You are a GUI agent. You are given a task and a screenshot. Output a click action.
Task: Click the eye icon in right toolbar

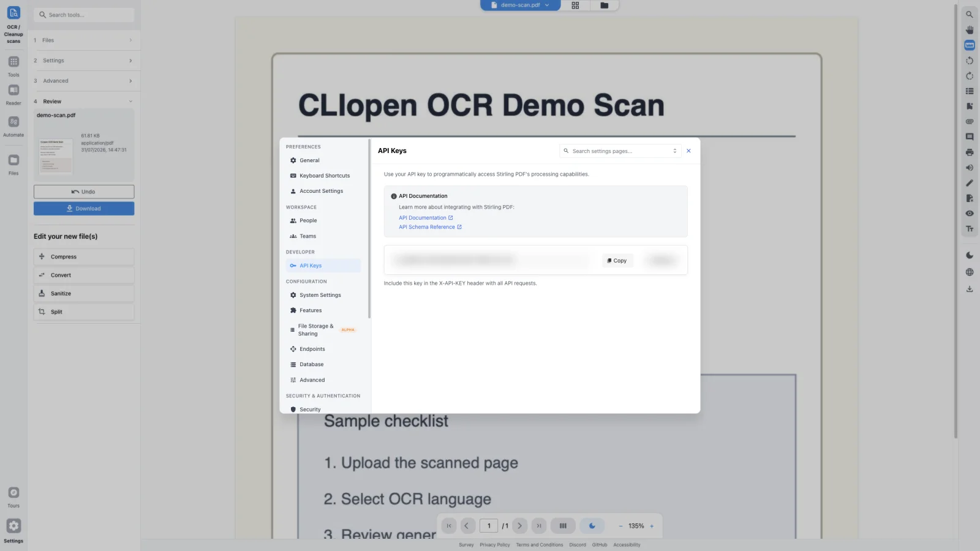970,214
